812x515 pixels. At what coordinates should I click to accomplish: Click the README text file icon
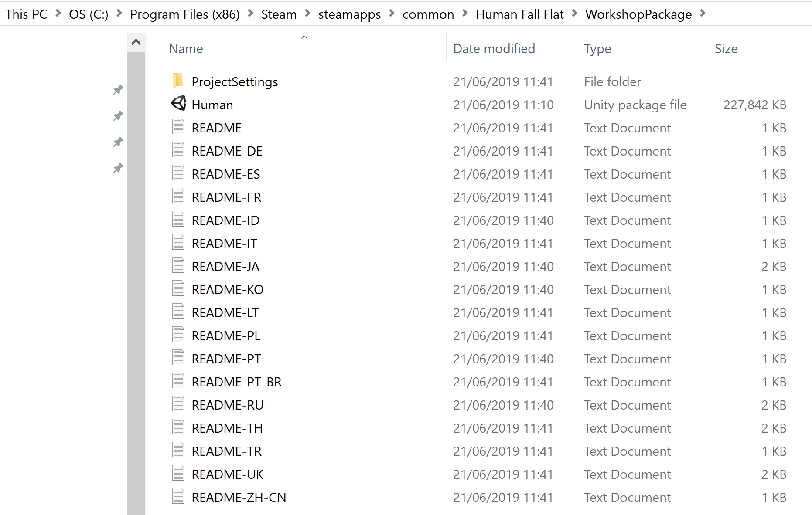178,127
